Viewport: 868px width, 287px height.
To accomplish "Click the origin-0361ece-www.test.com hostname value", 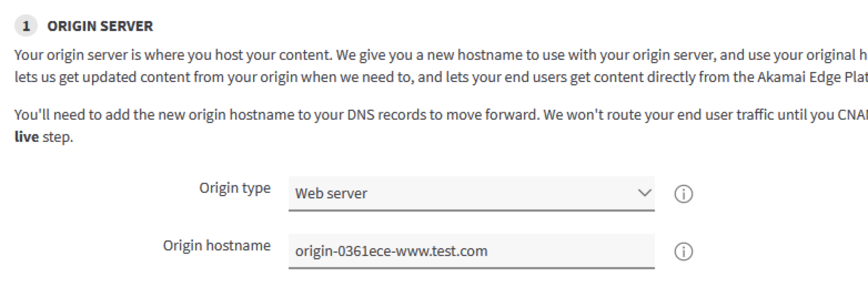I will click(391, 252).
